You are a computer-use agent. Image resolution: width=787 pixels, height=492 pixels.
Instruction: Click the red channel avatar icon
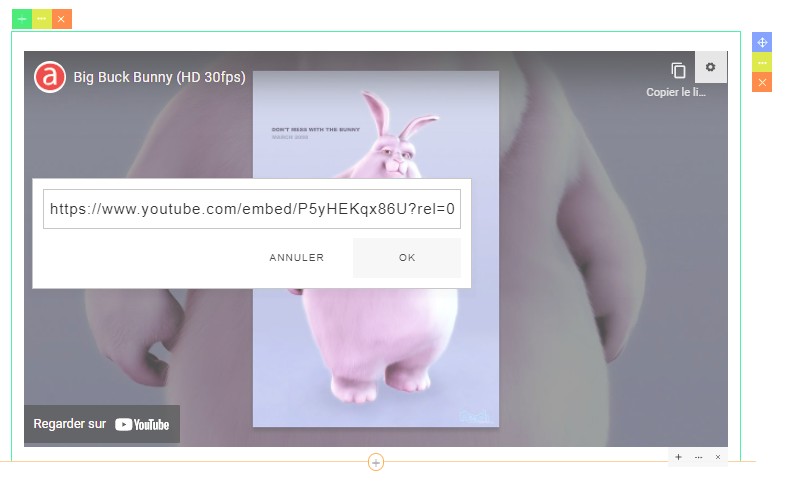50,77
